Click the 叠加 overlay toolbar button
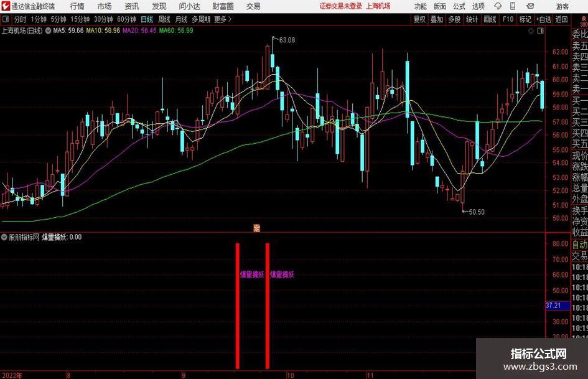The width and height of the screenshot is (588, 379). [437, 19]
